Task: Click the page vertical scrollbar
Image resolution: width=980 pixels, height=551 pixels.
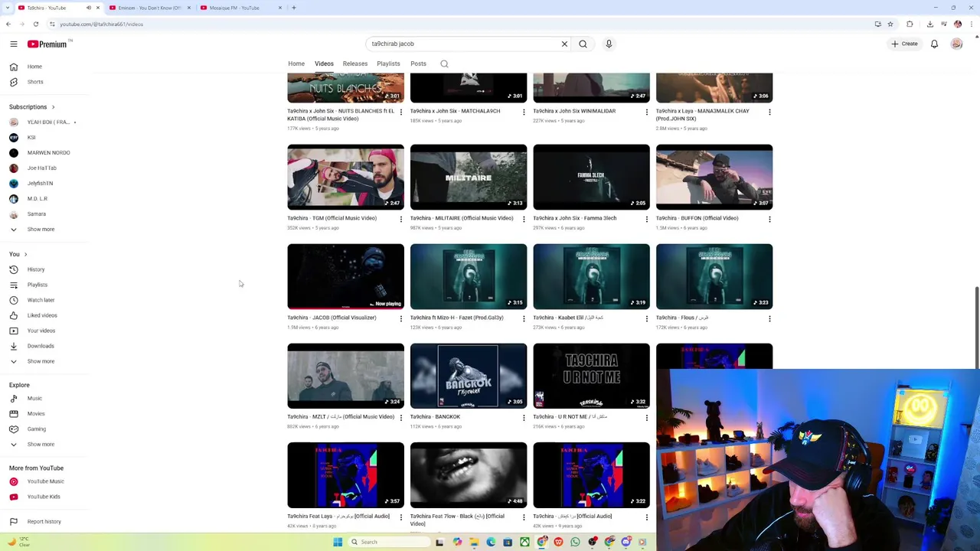Action: (x=976, y=329)
